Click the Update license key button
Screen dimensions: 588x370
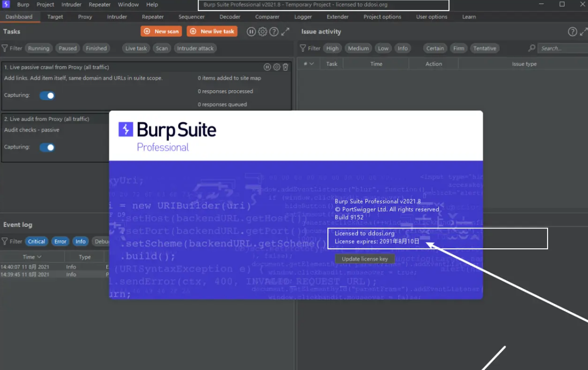click(364, 259)
